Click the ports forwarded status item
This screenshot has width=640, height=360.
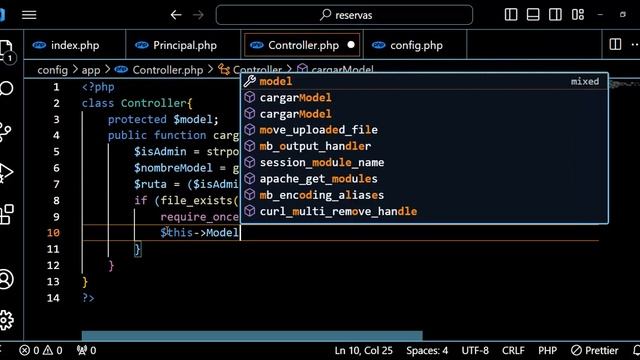(x=87, y=350)
